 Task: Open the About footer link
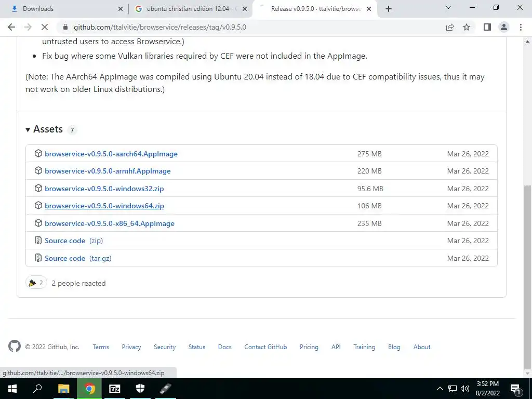[422, 347]
